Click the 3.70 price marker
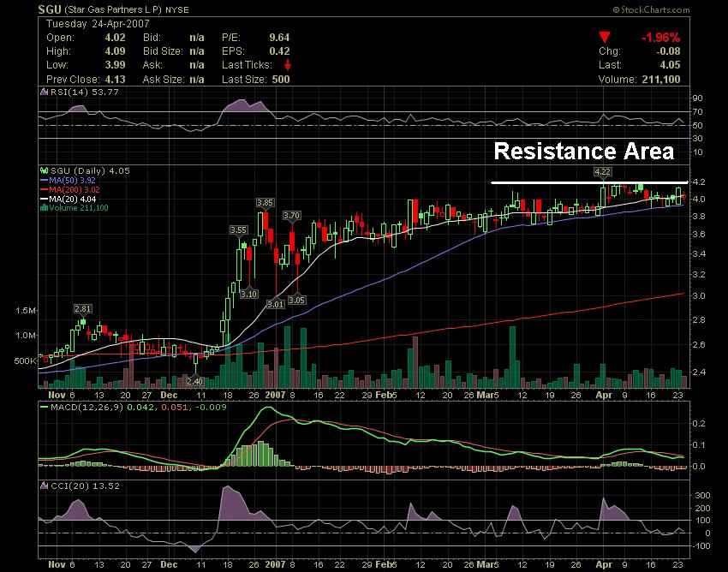728x572 pixels. point(291,216)
